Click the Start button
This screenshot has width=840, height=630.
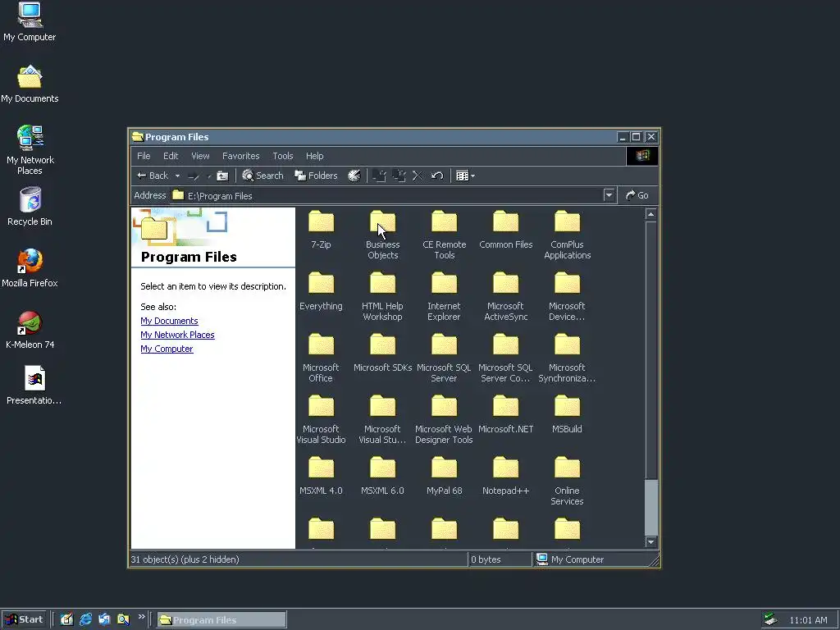pos(24,620)
